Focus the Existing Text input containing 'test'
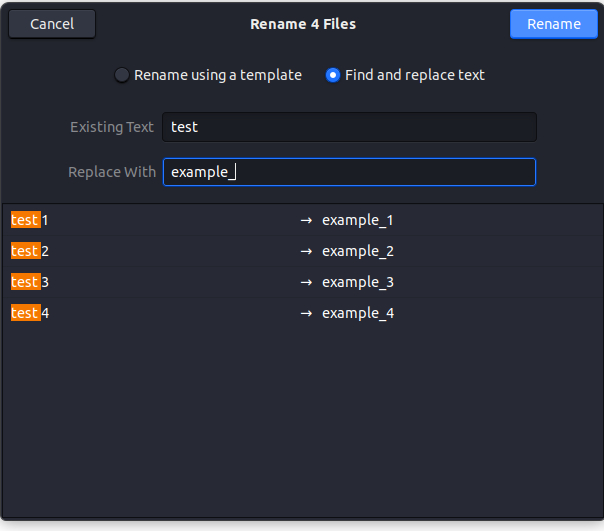This screenshot has height=531, width=604. tap(349, 127)
